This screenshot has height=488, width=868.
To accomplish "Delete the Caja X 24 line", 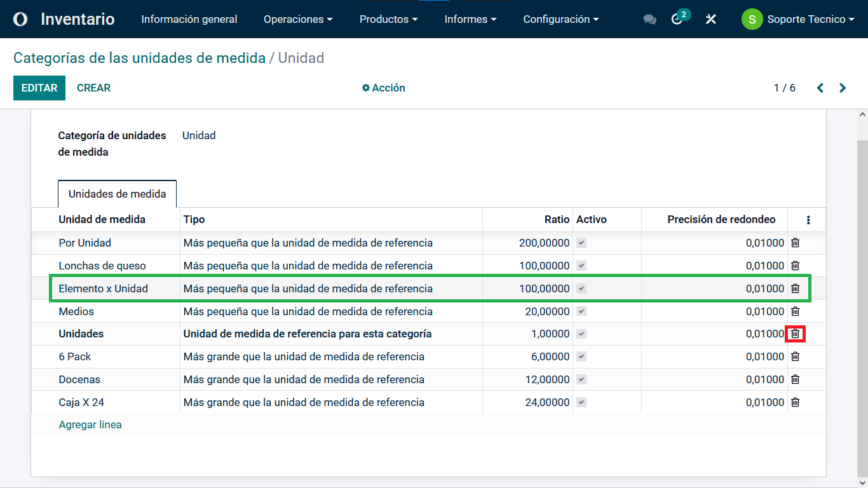I will click(795, 402).
